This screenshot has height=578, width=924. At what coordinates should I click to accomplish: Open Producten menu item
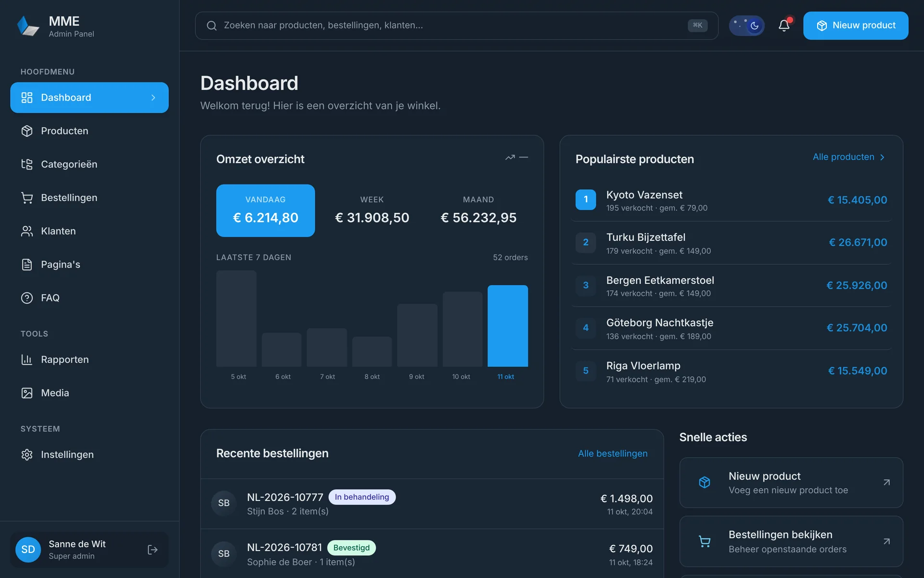[x=90, y=131]
